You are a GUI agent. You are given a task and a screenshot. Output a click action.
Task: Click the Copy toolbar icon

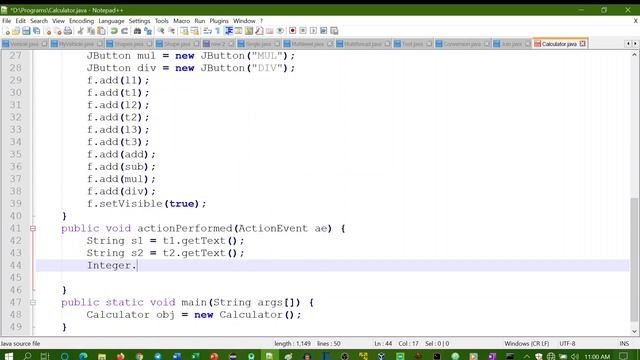91,31
